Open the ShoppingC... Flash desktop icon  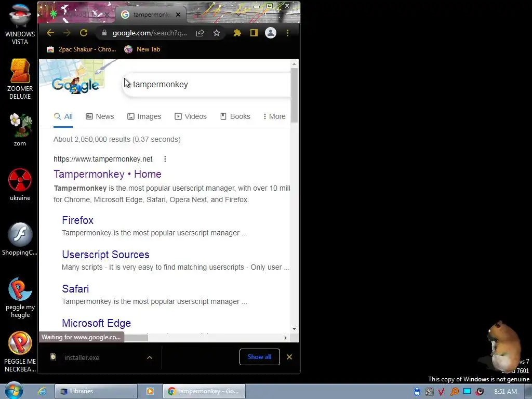pos(20,239)
